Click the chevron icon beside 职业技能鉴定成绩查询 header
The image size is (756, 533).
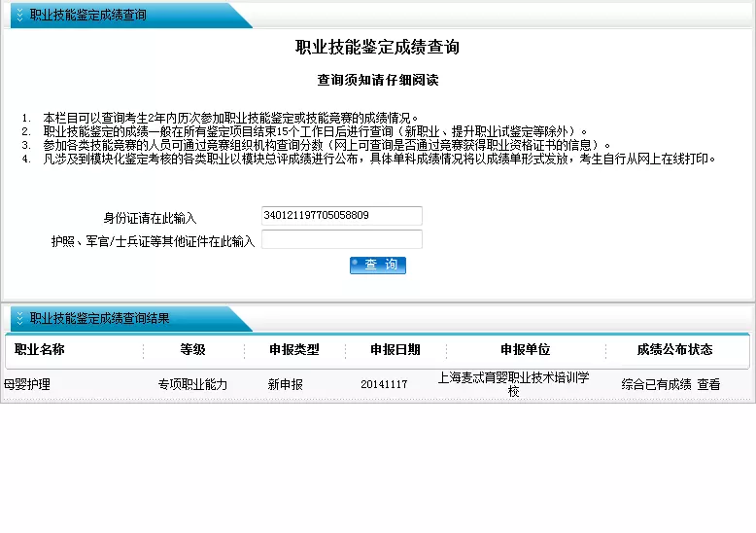coord(19,15)
